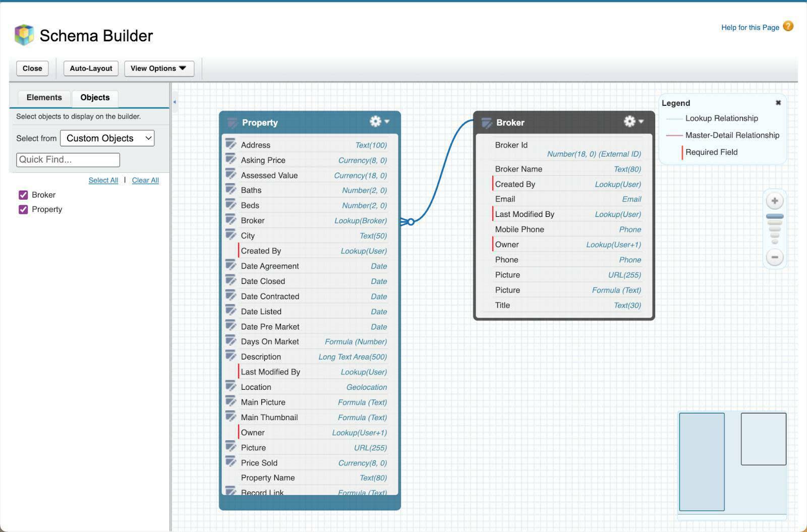
Task: Select the Mobile Phone field in Broker
Action: pos(567,229)
